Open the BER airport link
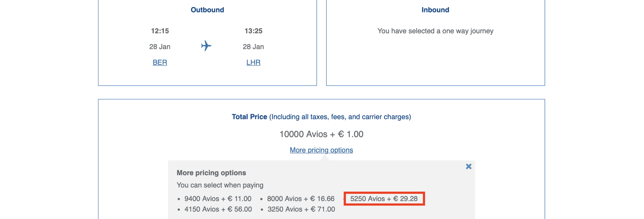 point(160,62)
